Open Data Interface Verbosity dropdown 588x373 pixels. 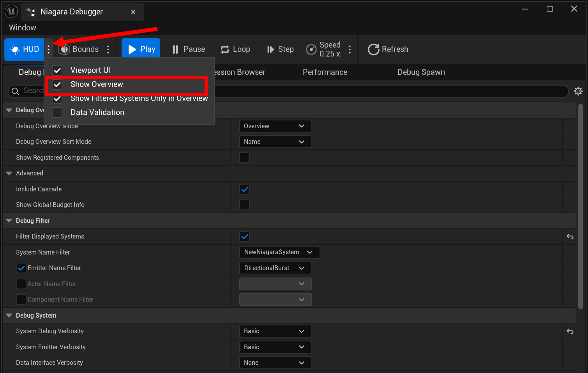[x=275, y=363]
